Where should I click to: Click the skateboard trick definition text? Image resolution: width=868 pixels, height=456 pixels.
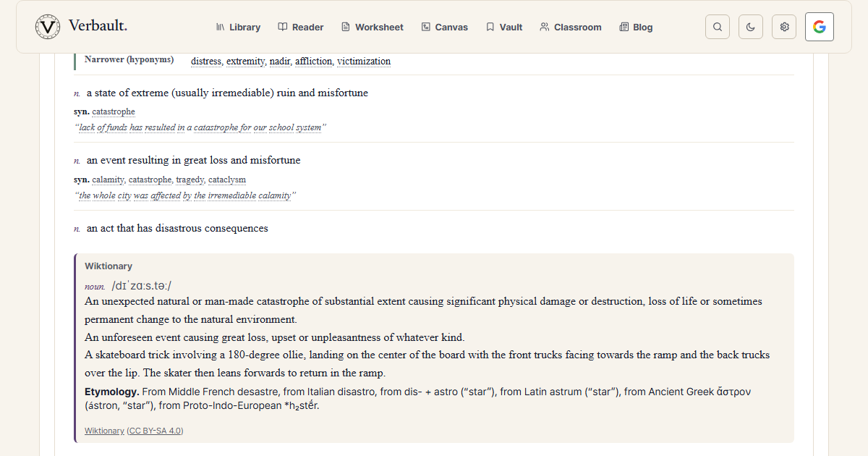click(x=427, y=364)
